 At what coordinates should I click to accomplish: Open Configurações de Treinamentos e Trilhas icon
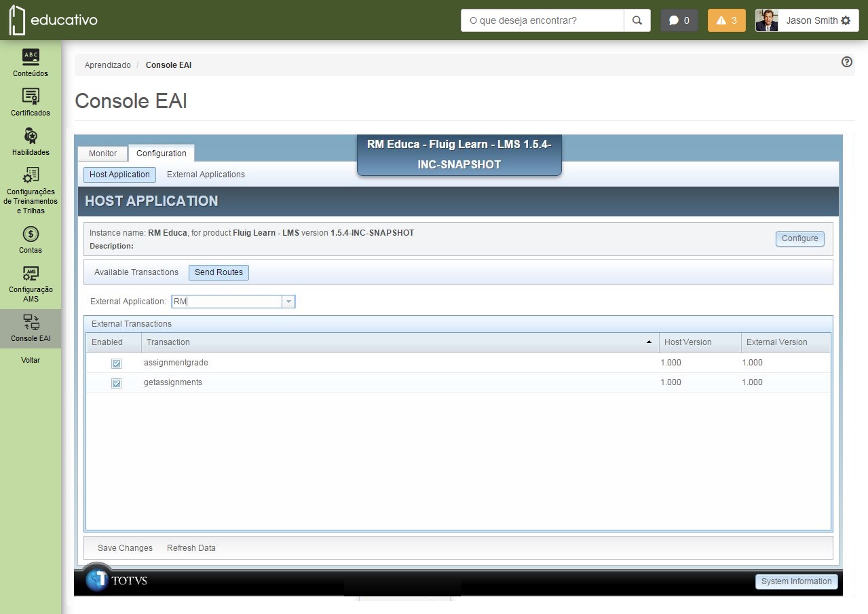[31, 175]
